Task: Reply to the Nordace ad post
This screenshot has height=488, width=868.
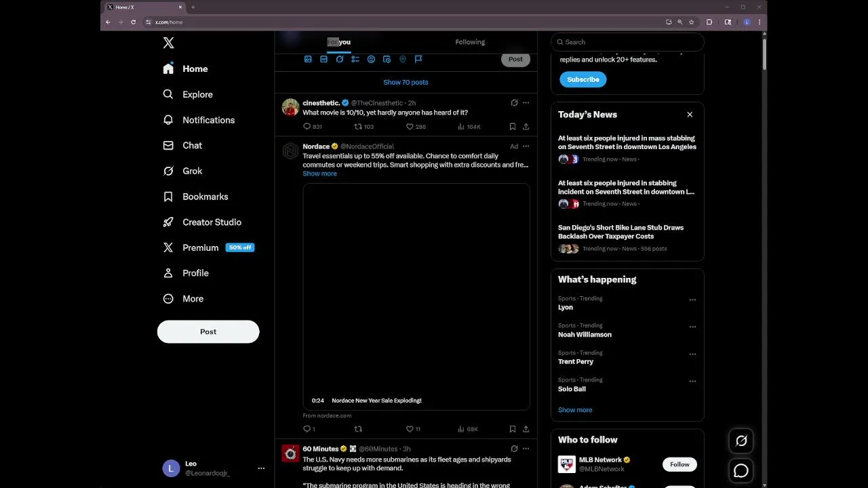Action: pos(309,429)
